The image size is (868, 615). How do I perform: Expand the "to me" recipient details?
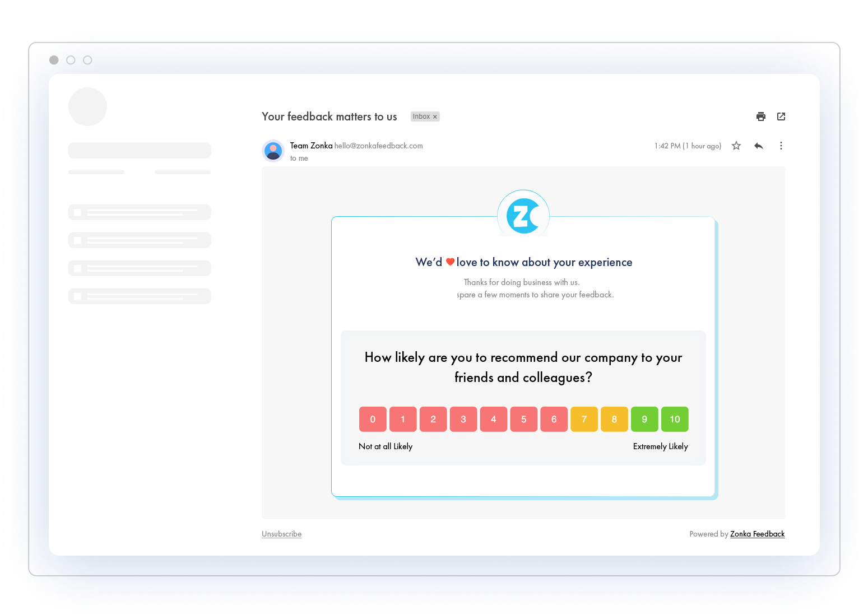tap(299, 159)
